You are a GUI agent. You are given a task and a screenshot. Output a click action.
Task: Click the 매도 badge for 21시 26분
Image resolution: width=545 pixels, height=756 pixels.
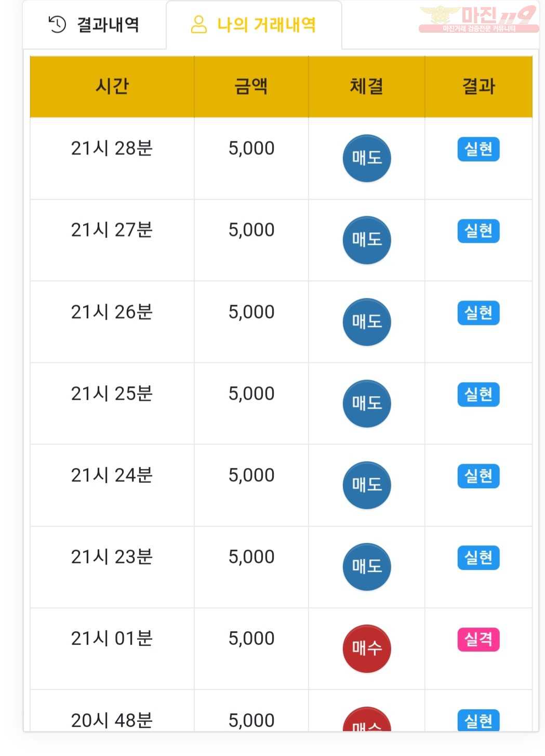367,322
